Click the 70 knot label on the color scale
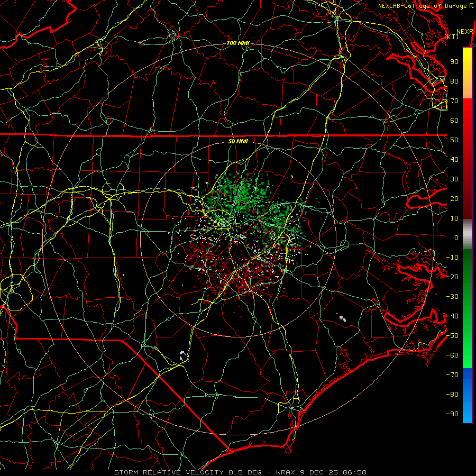Image resolution: width=476 pixels, height=476 pixels. 454,101
